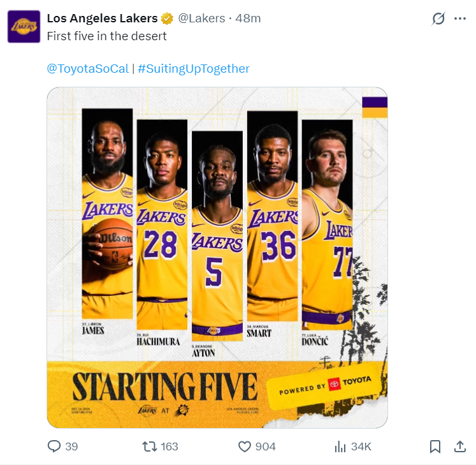The image size is (476, 465).
Task: Click the gold verified badge
Action: click(168, 18)
